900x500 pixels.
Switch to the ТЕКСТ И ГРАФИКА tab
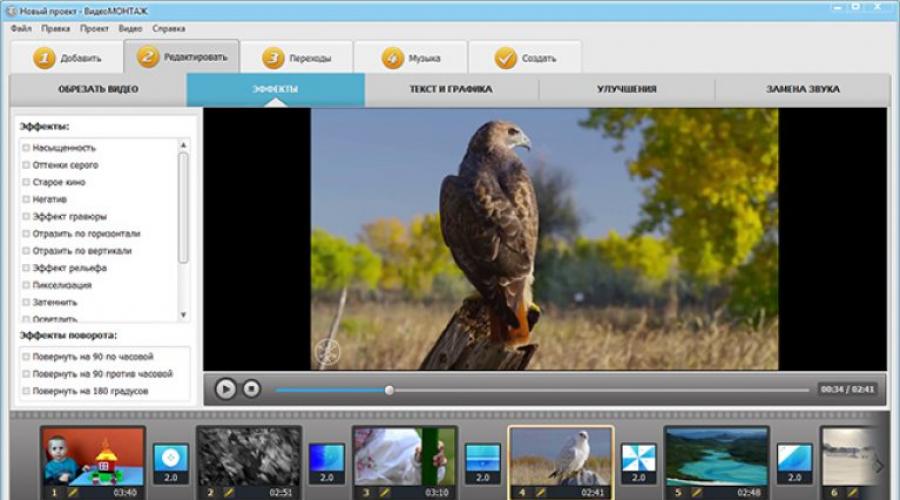click(450, 89)
